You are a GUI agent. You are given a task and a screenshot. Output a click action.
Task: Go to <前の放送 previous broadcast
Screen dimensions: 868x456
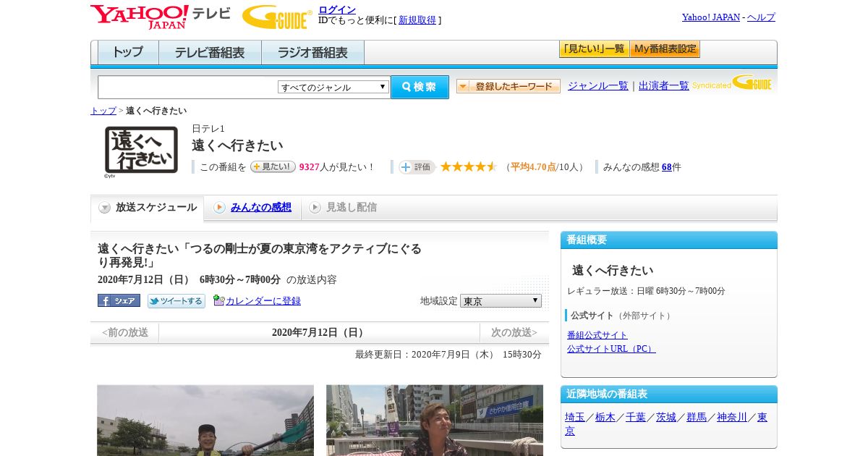point(125,333)
